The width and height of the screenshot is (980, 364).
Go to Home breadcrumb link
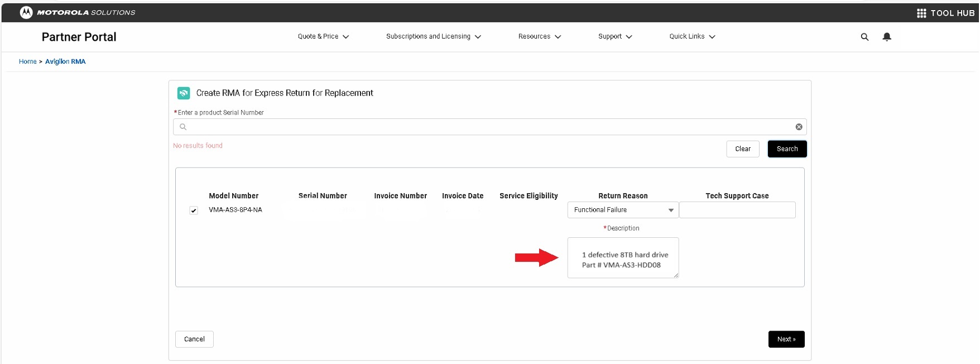(27, 61)
